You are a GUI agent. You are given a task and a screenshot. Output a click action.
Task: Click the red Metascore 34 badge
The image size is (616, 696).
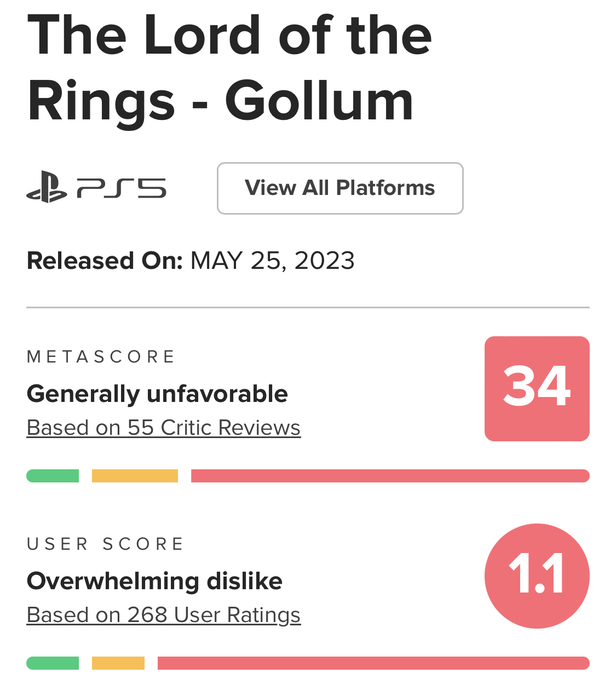pyautogui.click(x=537, y=388)
